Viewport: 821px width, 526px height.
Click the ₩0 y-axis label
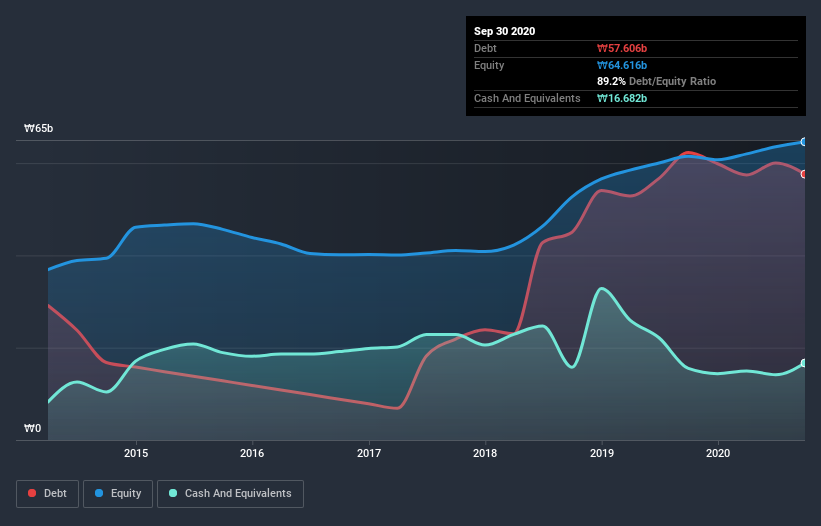click(x=32, y=428)
